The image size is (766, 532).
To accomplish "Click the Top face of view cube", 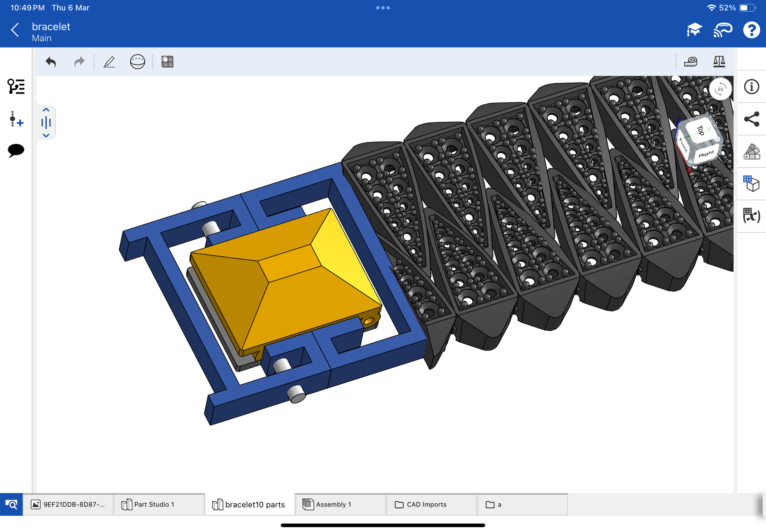I will (700, 130).
